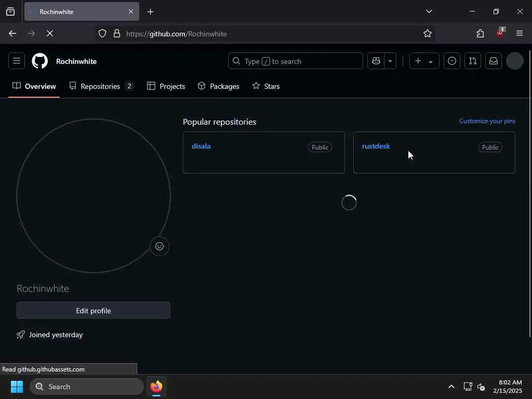Click the large profile avatar image
The image size is (532, 399).
pos(94,196)
